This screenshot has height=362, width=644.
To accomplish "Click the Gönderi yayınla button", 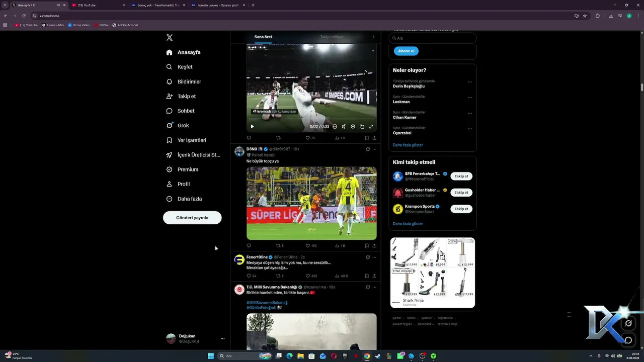I will pyautogui.click(x=192, y=218).
